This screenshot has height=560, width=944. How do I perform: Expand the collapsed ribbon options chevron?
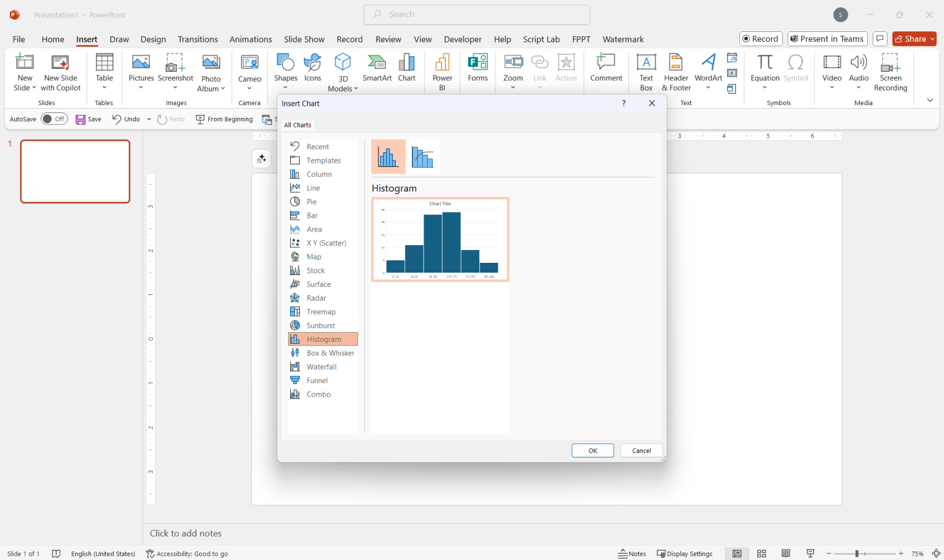[930, 100]
